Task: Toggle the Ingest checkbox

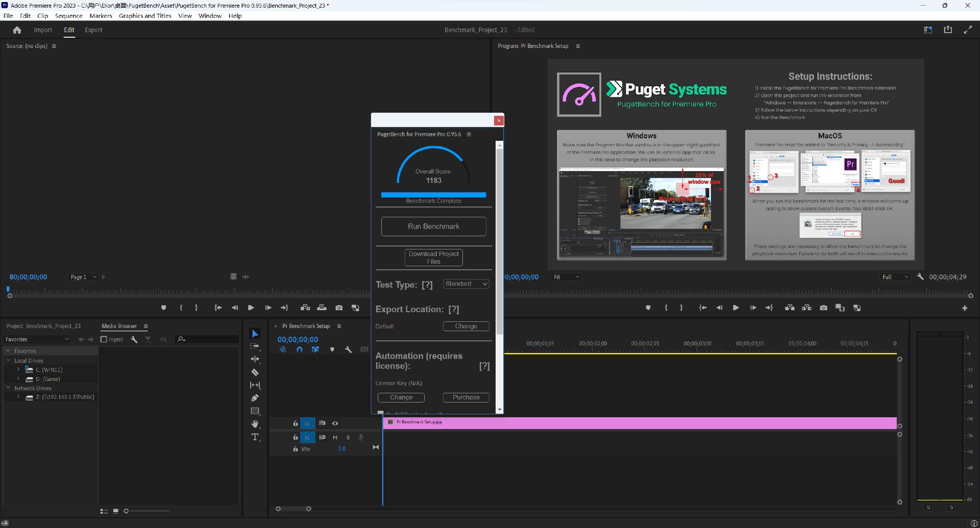Action: coord(104,339)
